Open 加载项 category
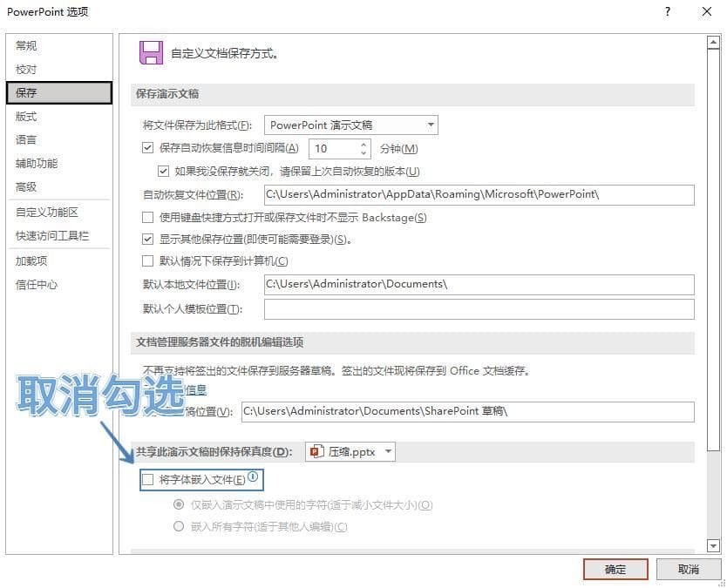This screenshot has height=588, width=727. [x=59, y=260]
